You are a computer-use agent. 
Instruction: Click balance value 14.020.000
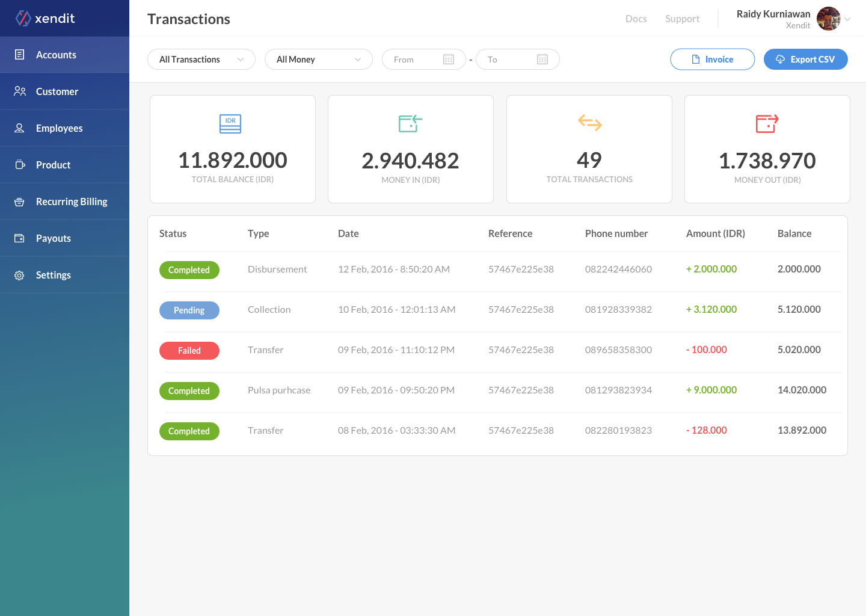(x=802, y=390)
